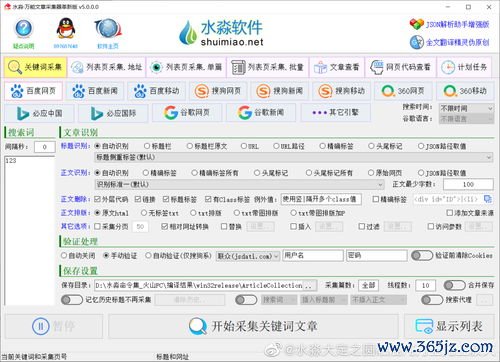500x362 pixels.
Task: Click the copy icon beside div ID field
Action: pyautogui.click(x=488, y=199)
